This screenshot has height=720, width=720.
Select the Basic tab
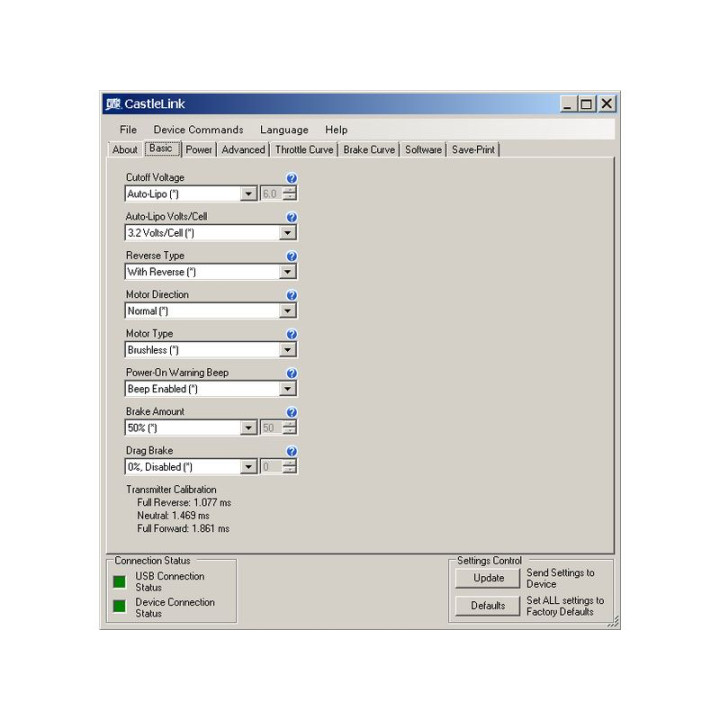coord(161,148)
